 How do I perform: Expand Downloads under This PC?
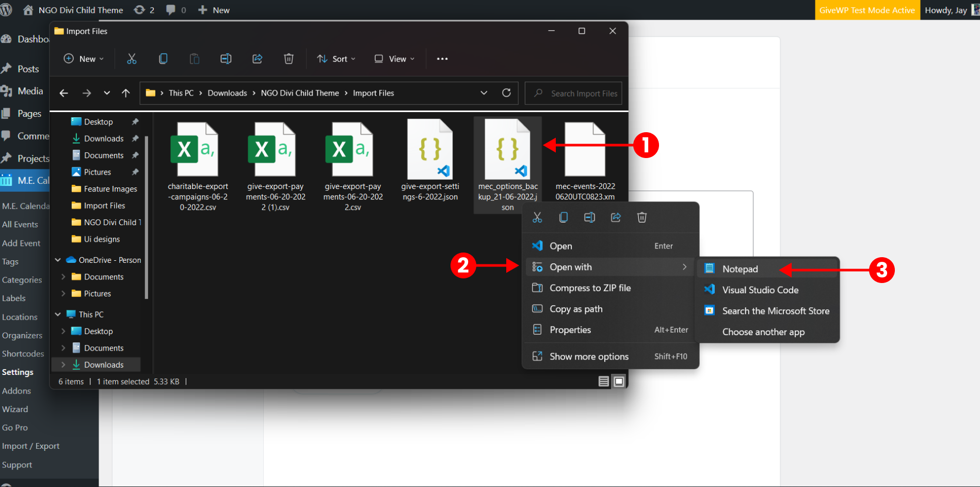(x=63, y=365)
